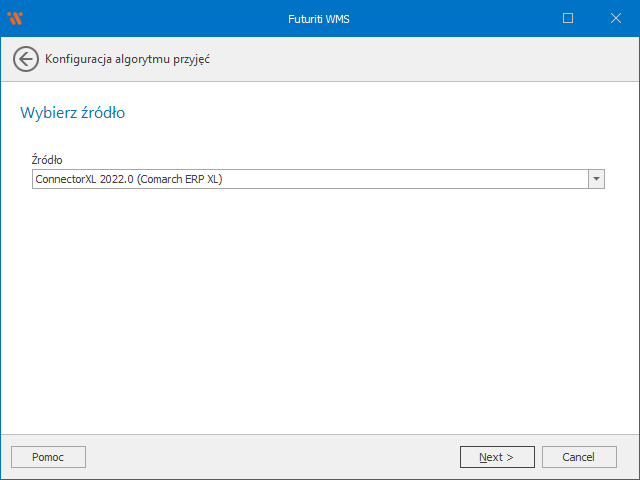Close the window with the X icon
The width and height of the screenshot is (640, 480).
click(614, 18)
